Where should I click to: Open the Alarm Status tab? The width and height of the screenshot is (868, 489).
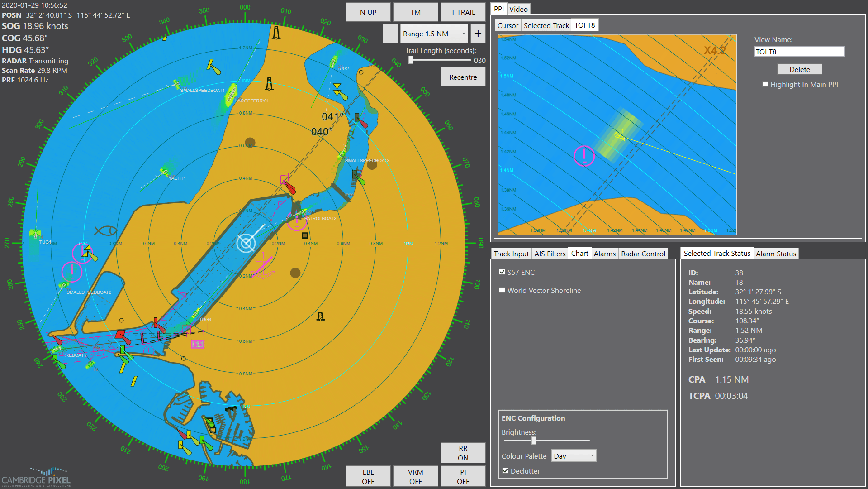tap(776, 254)
